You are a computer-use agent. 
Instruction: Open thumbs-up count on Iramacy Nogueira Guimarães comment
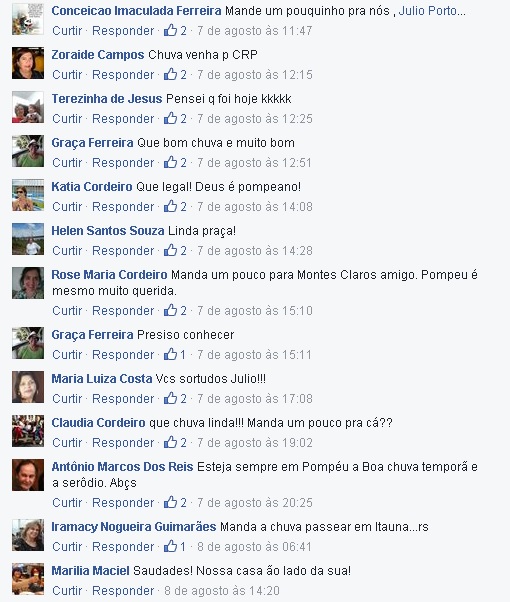175,546
